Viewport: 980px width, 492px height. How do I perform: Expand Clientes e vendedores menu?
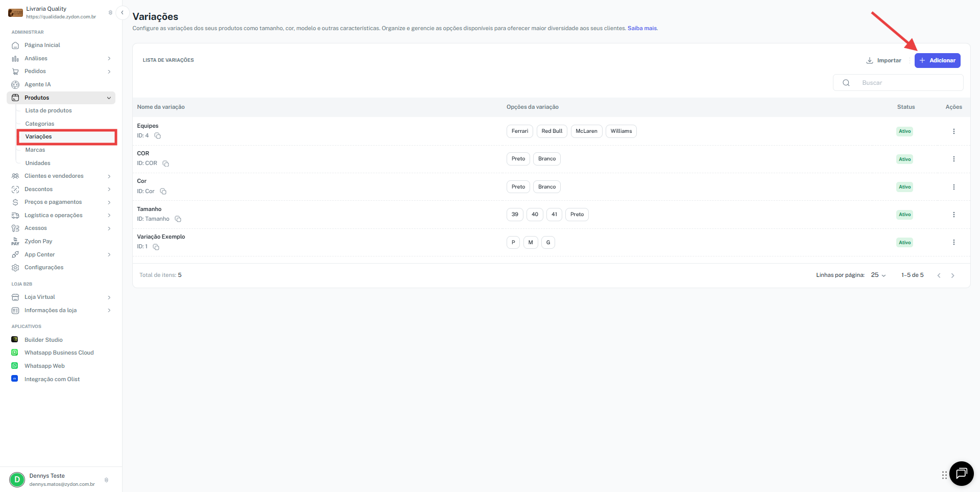click(x=109, y=176)
